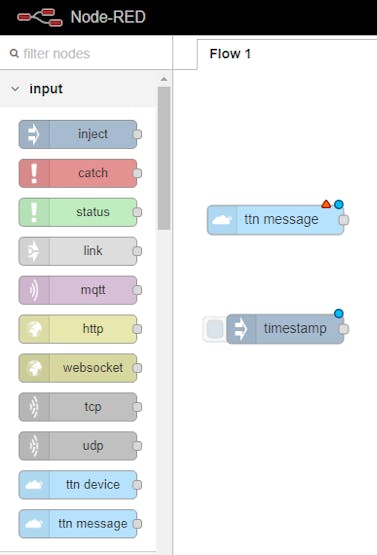Switch to the Flow 1 tab

pyautogui.click(x=230, y=54)
